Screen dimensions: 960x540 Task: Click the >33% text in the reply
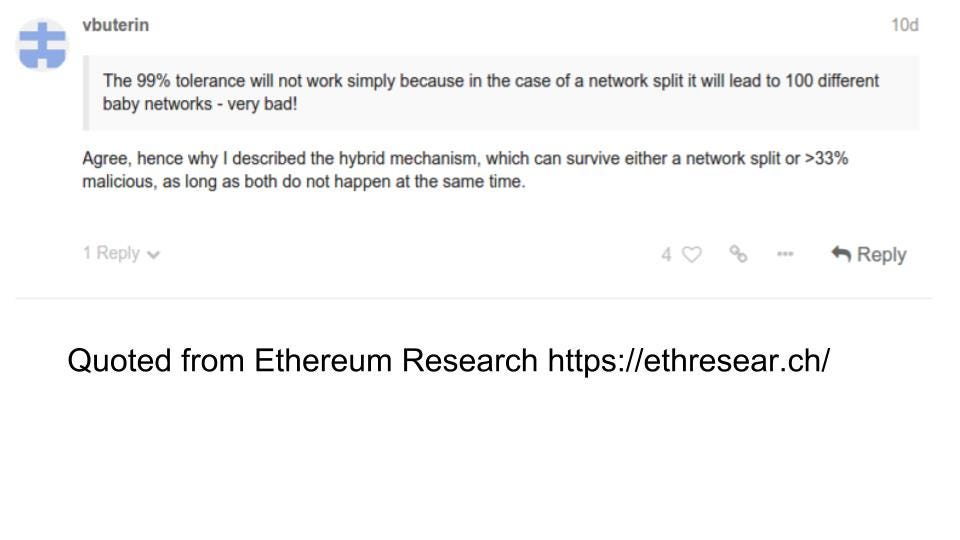click(x=827, y=159)
